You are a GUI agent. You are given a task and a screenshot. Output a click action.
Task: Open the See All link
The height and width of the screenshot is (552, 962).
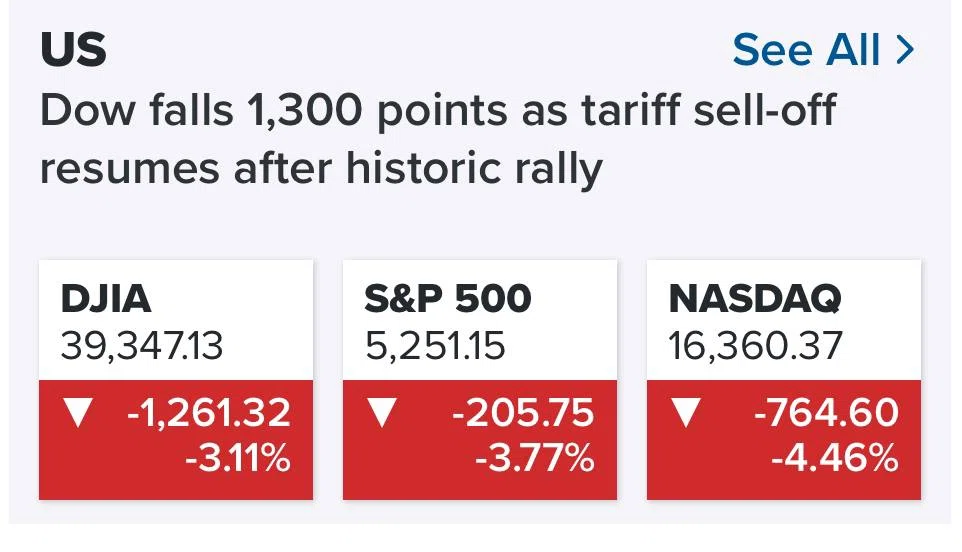(x=823, y=49)
